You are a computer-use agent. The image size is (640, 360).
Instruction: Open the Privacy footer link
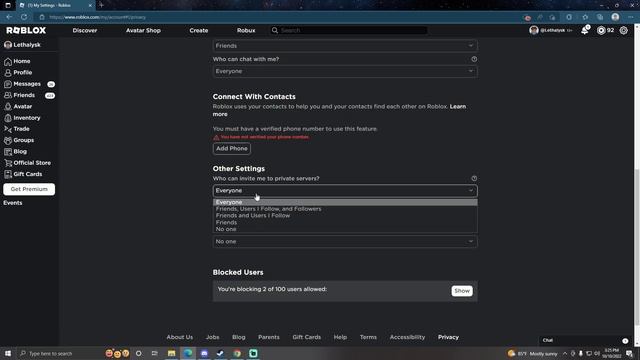[x=449, y=337]
